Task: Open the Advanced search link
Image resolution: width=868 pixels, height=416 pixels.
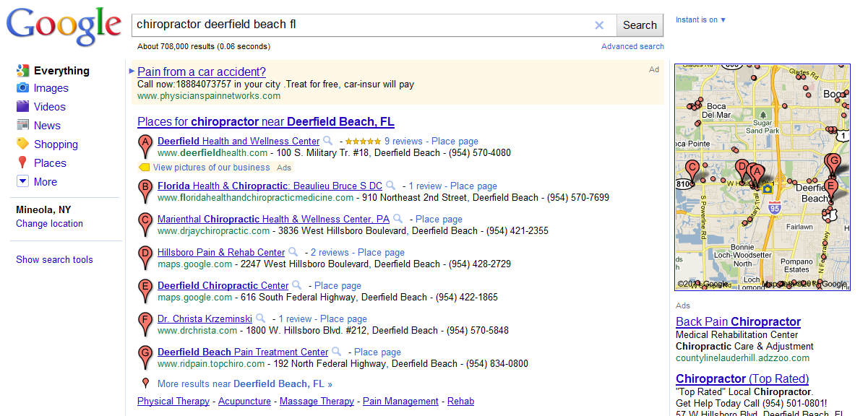Action: click(632, 46)
